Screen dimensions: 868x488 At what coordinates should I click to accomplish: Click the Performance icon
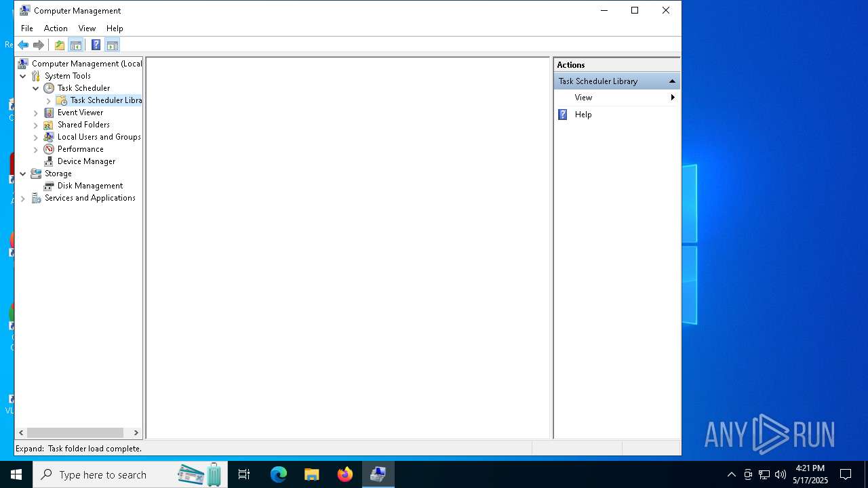49,149
